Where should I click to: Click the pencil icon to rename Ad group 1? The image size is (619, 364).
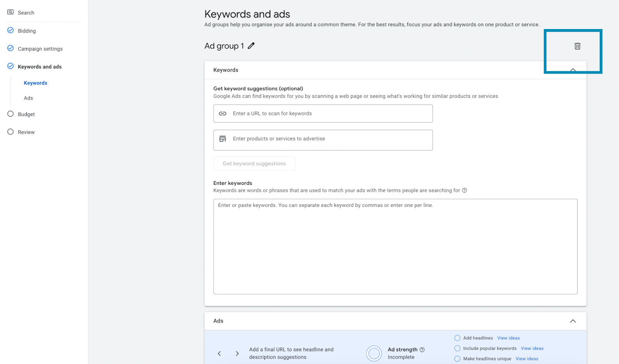[251, 46]
